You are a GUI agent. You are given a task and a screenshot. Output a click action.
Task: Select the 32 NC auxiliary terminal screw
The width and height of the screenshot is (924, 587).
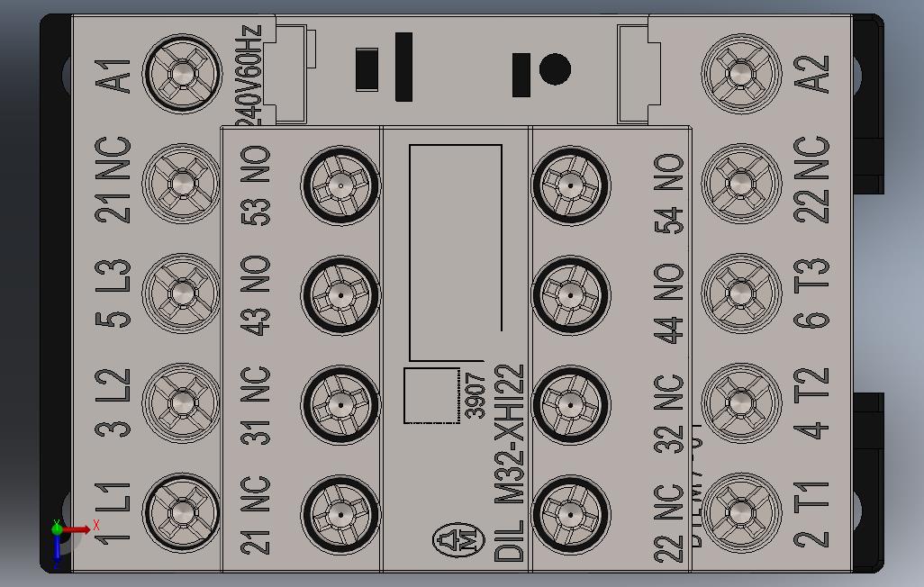570,405
